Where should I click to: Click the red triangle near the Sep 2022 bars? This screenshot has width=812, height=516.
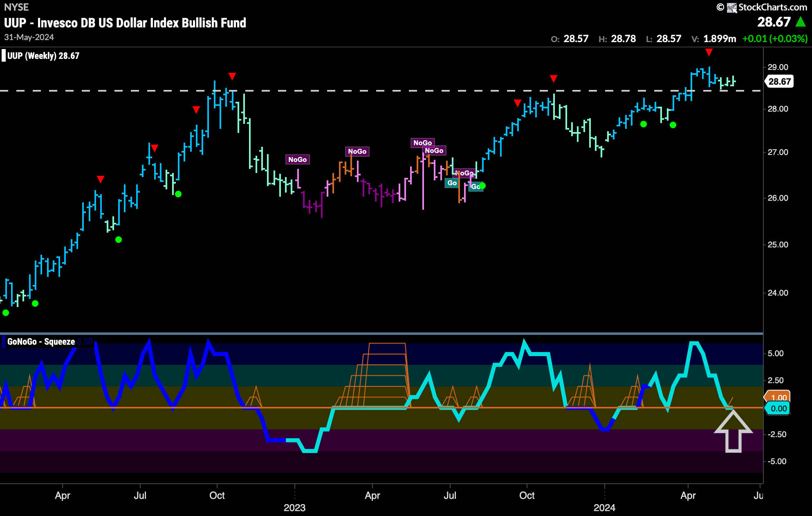pos(196,110)
